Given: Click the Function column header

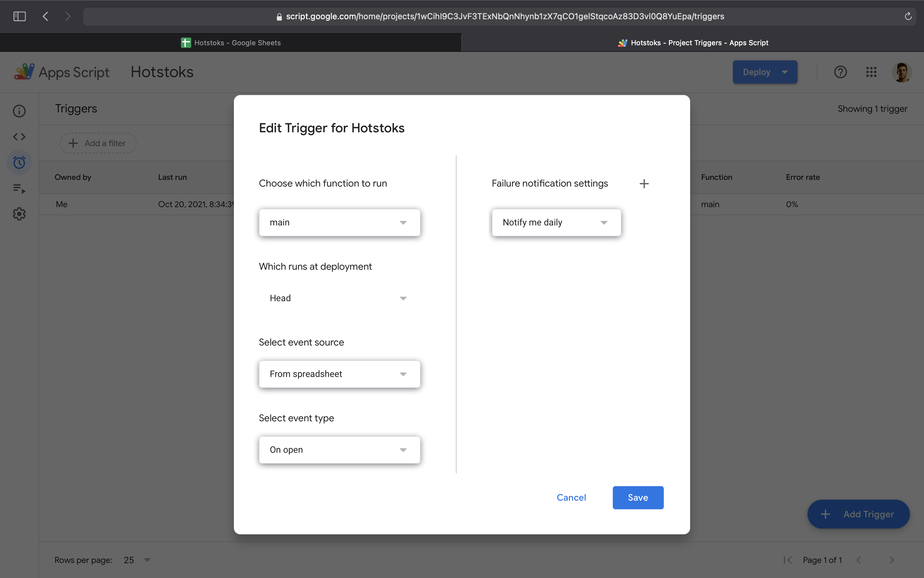Looking at the screenshot, I should tap(717, 177).
